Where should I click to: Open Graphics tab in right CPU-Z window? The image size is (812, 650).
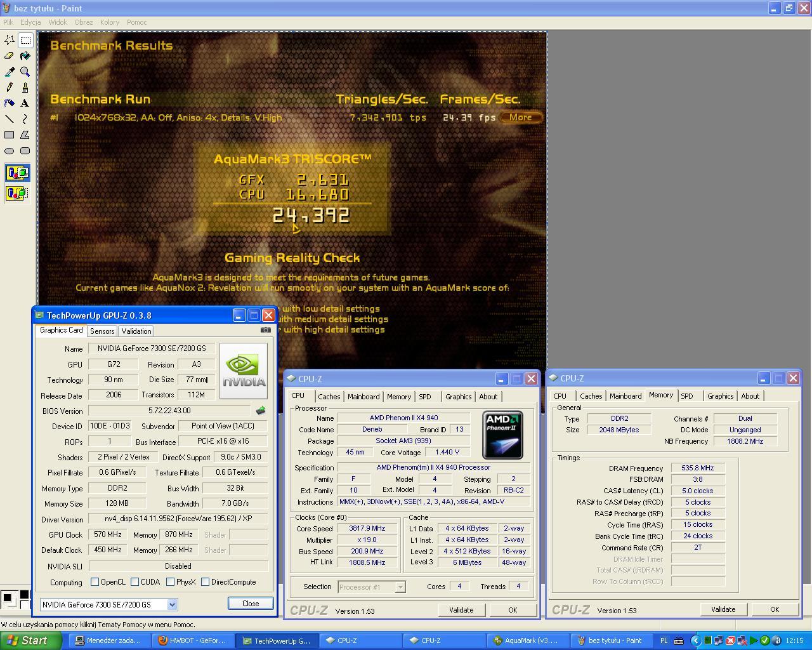pyautogui.click(x=720, y=396)
